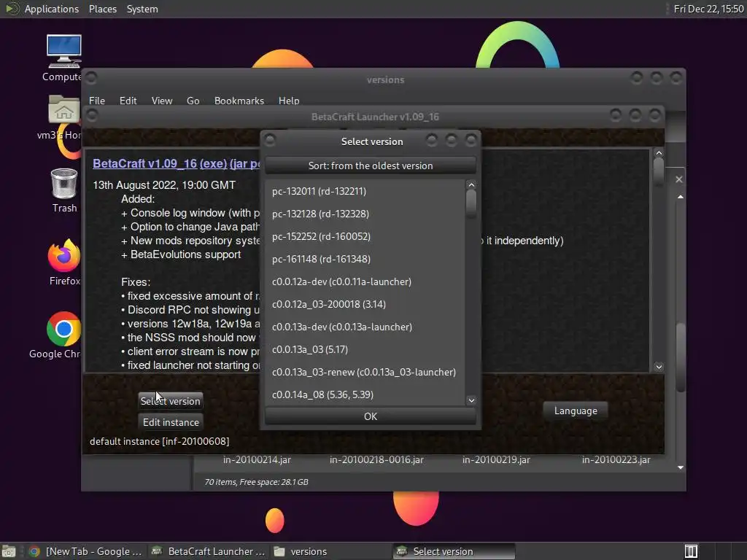Select pc-132128 (rd-132328) version
Screen dimensions: 747x560
pos(365,214)
